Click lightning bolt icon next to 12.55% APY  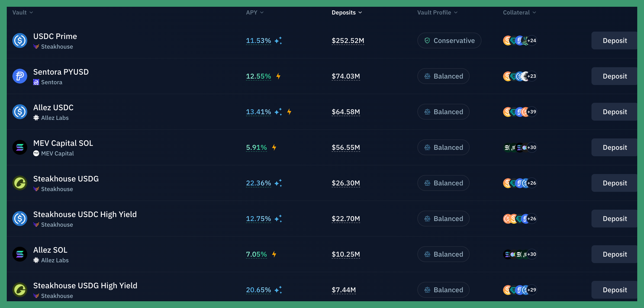pyautogui.click(x=278, y=76)
